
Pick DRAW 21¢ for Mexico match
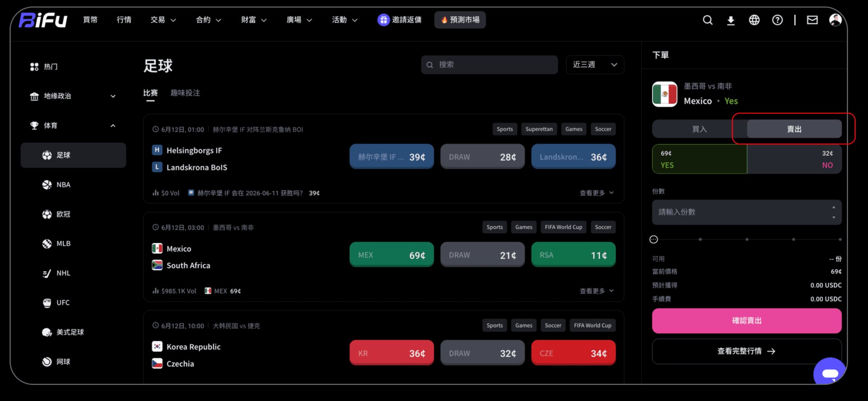[x=482, y=255]
